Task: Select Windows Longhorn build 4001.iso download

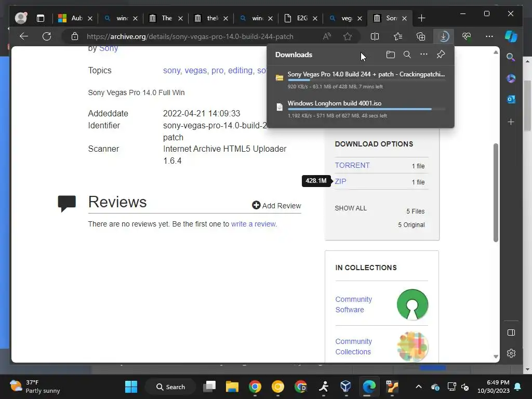Action: pos(361,109)
